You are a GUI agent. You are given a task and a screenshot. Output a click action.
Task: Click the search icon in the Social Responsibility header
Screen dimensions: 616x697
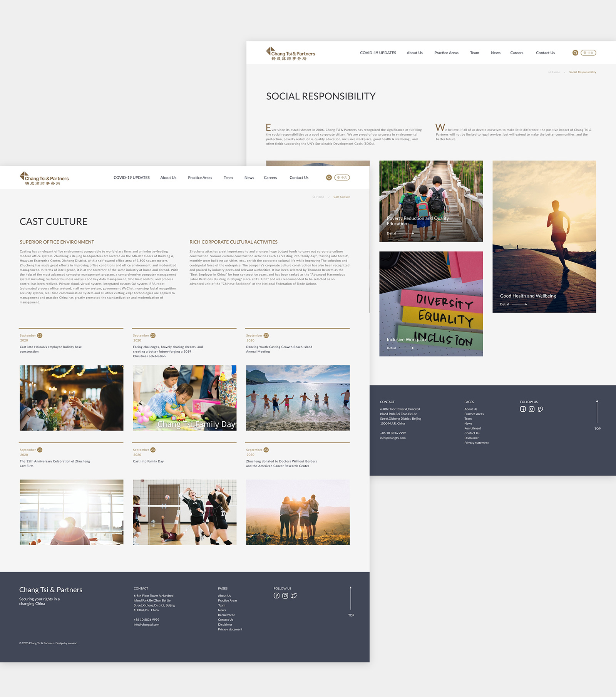pos(575,53)
